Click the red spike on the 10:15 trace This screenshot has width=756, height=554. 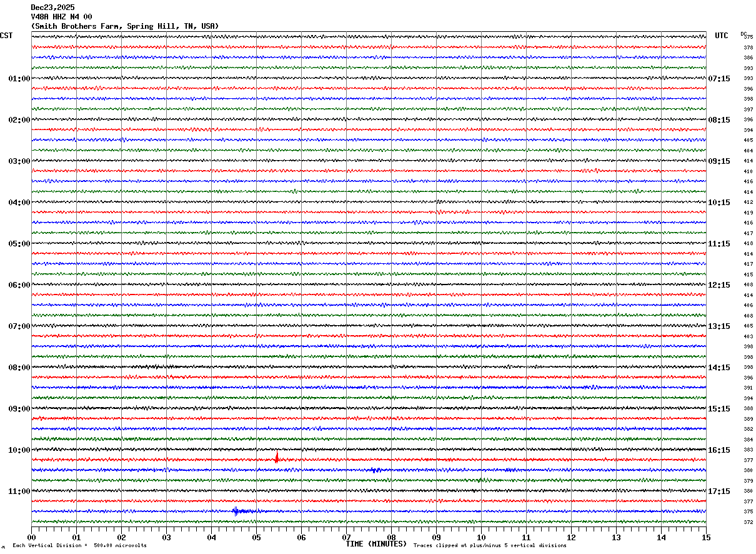click(277, 458)
